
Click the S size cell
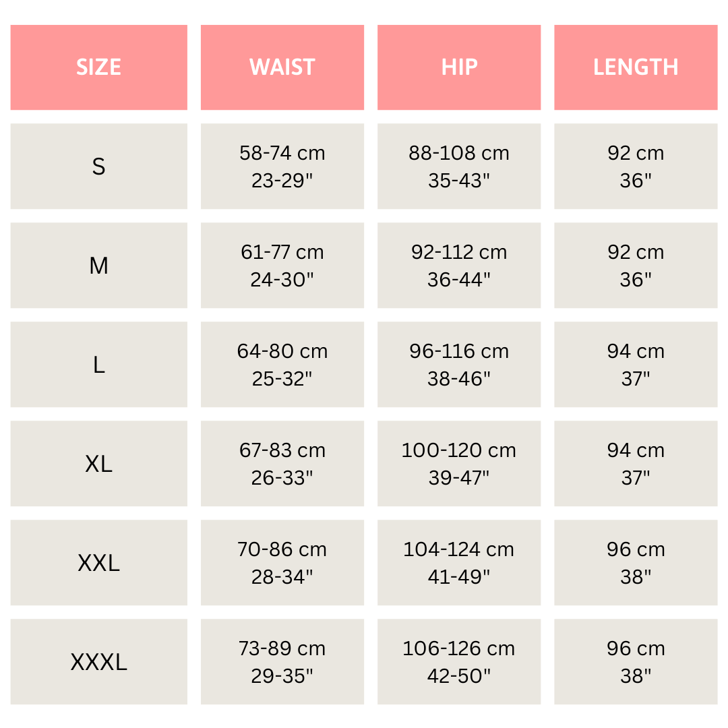click(x=98, y=166)
